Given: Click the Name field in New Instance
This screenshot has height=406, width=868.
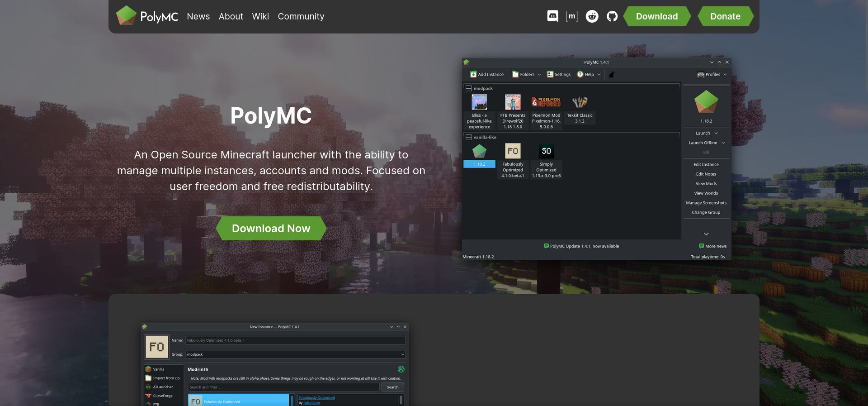Looking at the screenshot, I should (295, 340).
